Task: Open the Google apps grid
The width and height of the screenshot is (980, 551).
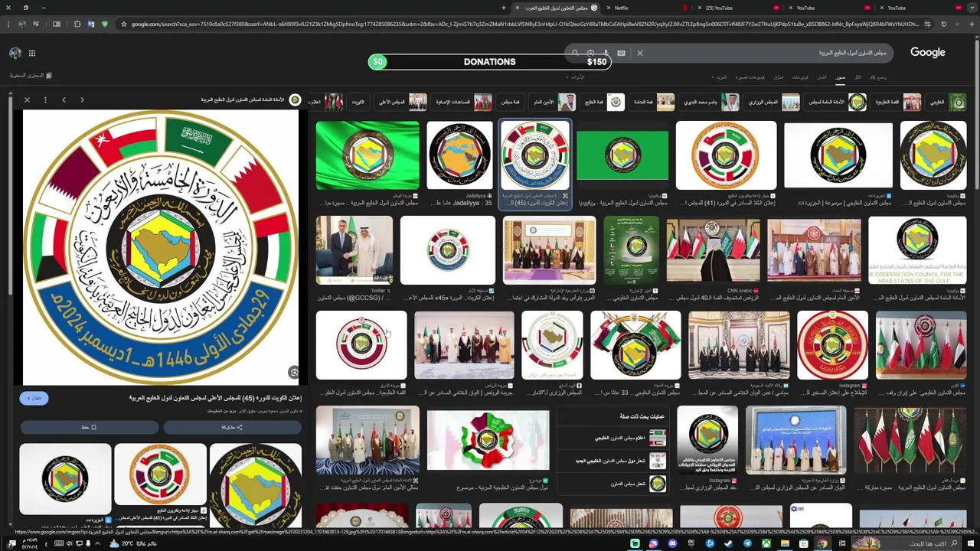Action: pyautogui.click(x=32, y=53)
